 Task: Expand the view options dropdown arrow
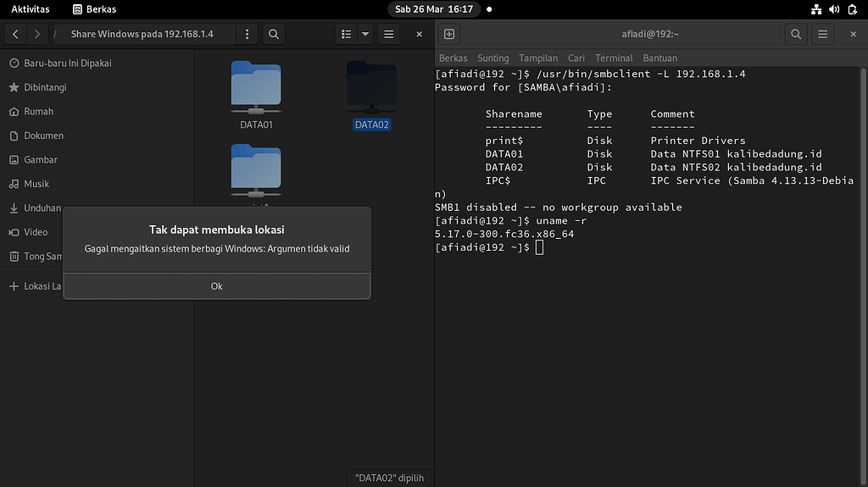pyautogui.click(x=365, y=35)
